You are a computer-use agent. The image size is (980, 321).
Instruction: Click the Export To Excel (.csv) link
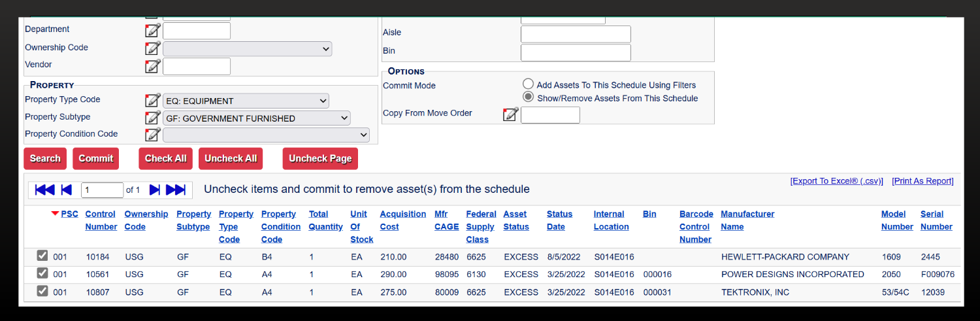pos(836,181)
